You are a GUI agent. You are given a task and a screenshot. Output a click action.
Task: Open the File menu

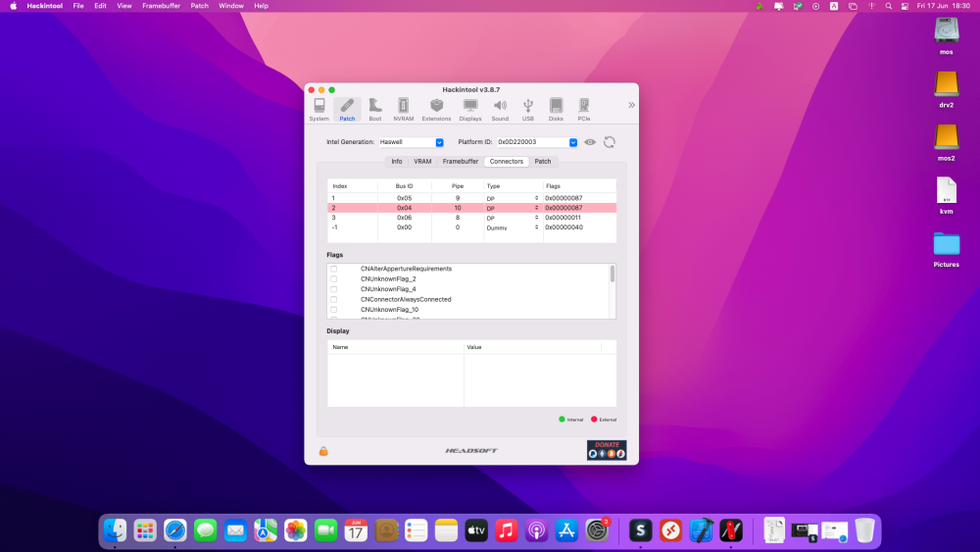78,6
